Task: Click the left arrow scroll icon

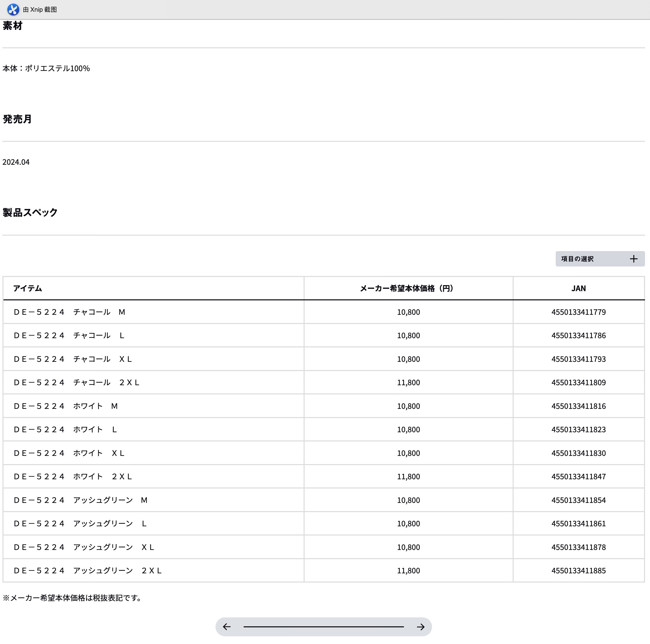Action: point(227,627)
